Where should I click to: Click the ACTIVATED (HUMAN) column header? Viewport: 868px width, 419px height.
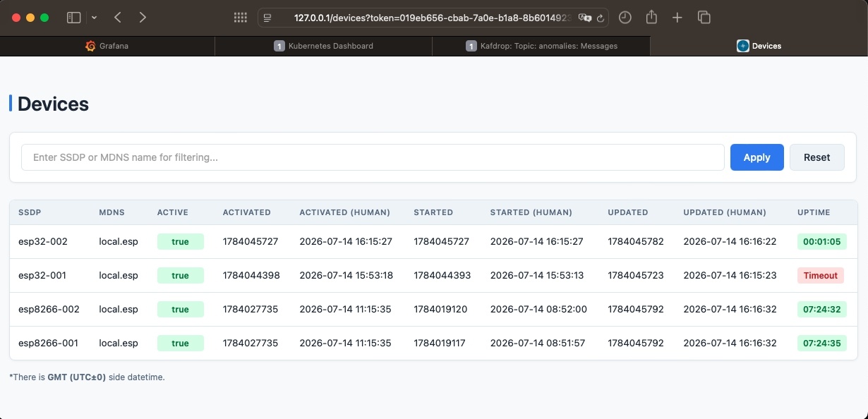tap(345, 212)
